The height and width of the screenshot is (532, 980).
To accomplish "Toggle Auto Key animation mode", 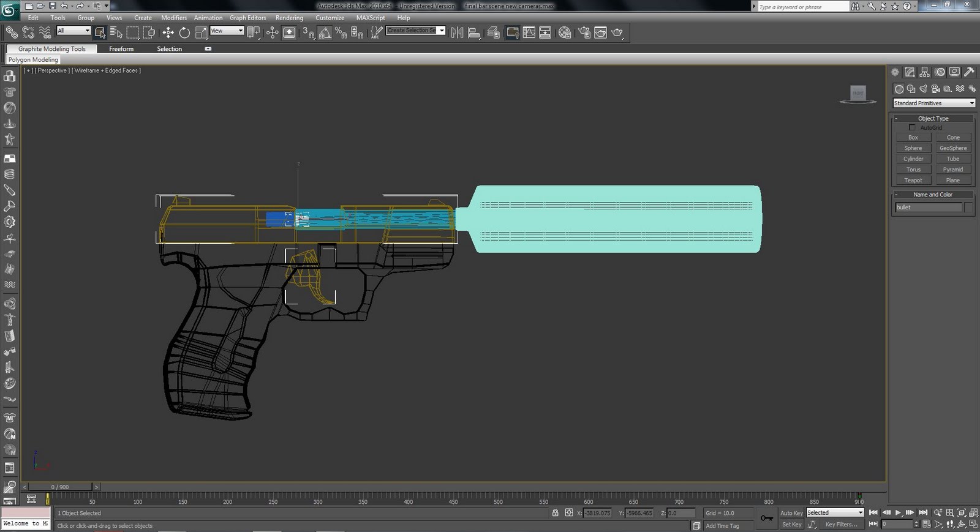I will (791, 513).
